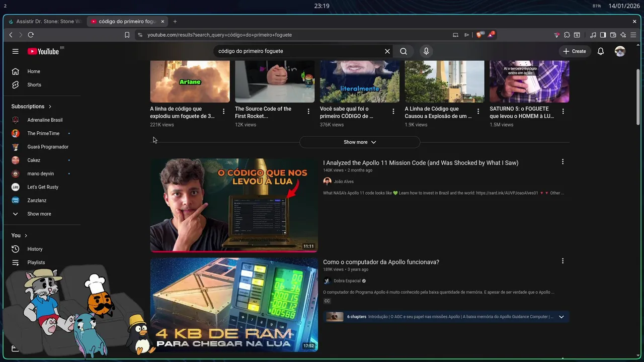Open options for Ariane short
Screen dimensions: 644x362
223,112
